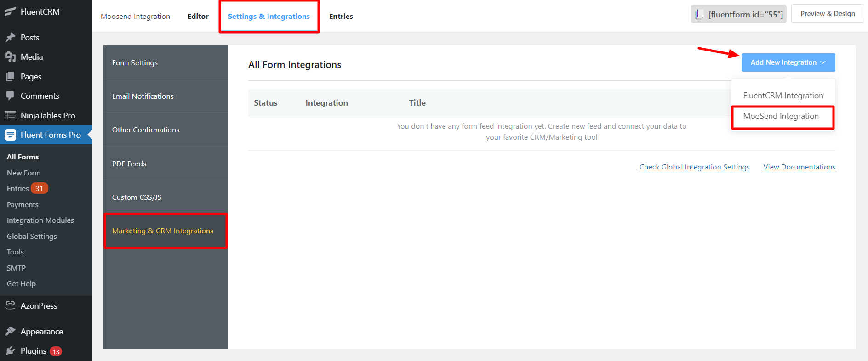Open Custom CSS/JS section
Viewport: 868px width, 361px height.
tap(166, 197)
